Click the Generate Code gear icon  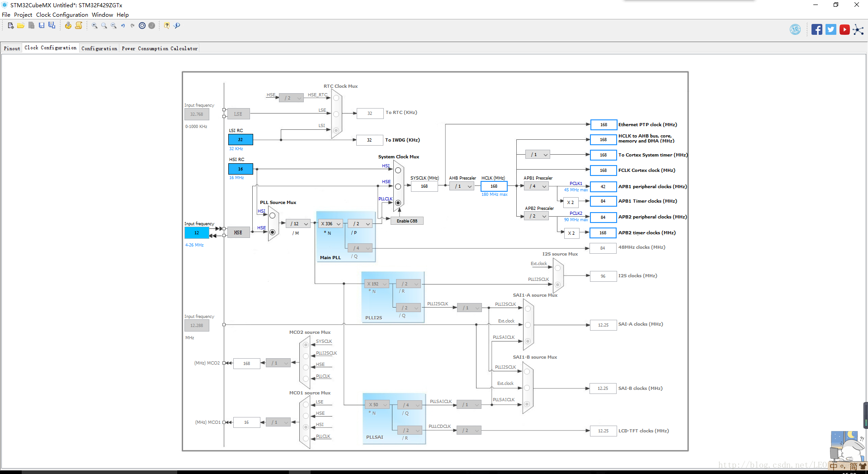[68, 26]
